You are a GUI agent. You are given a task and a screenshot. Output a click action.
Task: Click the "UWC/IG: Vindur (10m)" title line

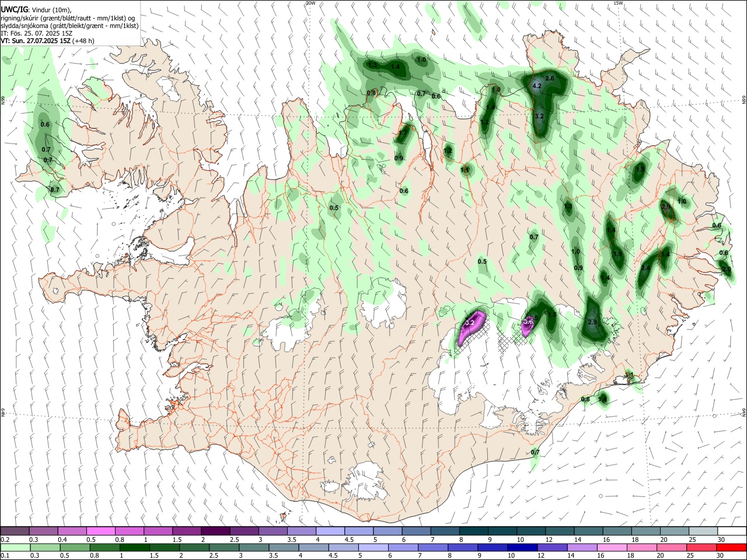(x=36, y=10)
